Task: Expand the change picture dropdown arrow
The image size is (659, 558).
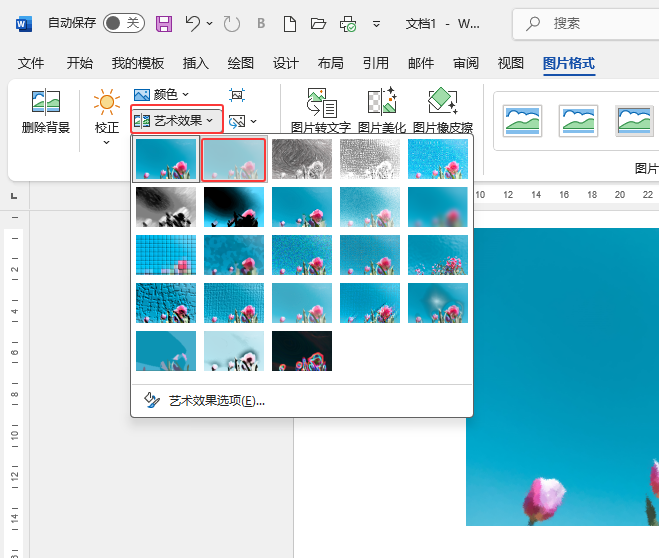Action: tap(253, 122)
